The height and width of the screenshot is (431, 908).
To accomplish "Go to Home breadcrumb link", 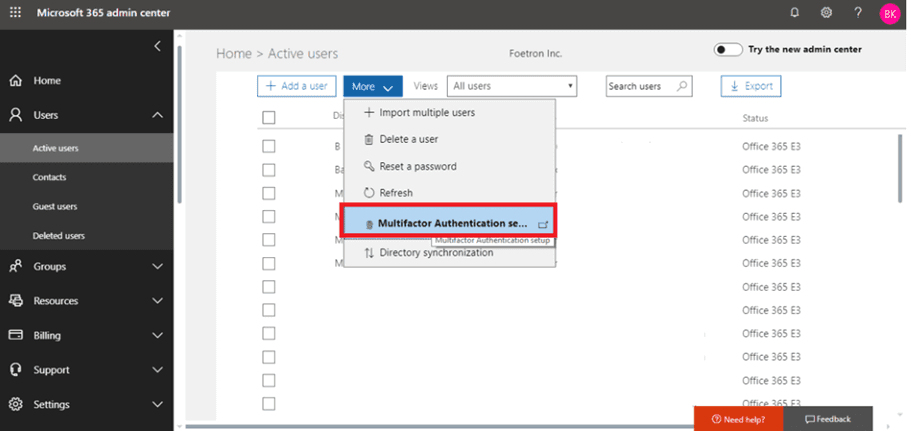I will pyautogui.click(x=234, y=54).
